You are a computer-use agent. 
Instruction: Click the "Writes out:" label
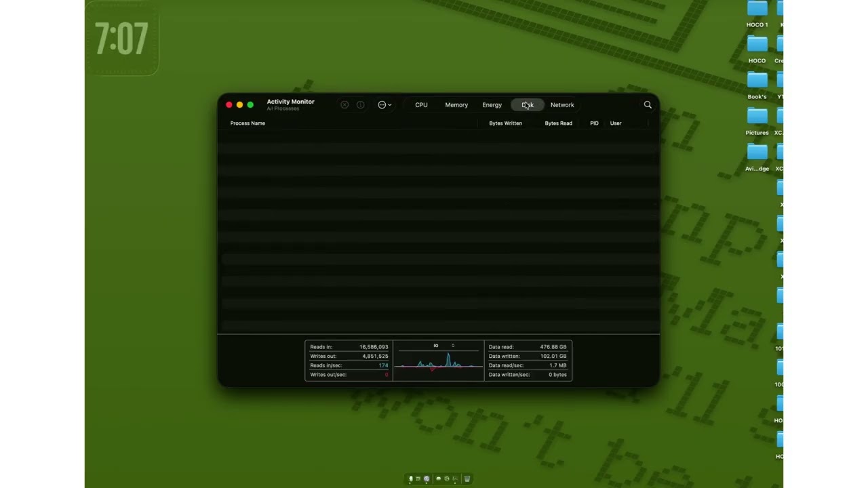(323, 356)
